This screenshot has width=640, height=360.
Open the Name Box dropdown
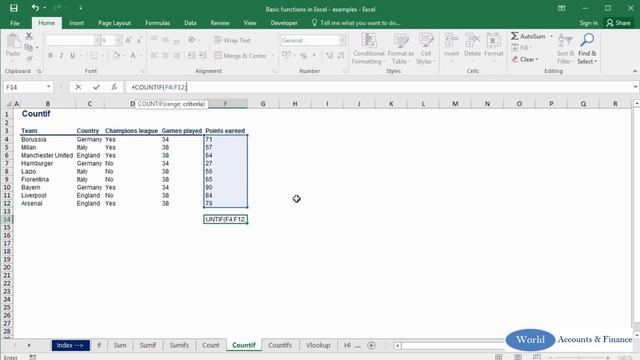(x=49, y=87)
